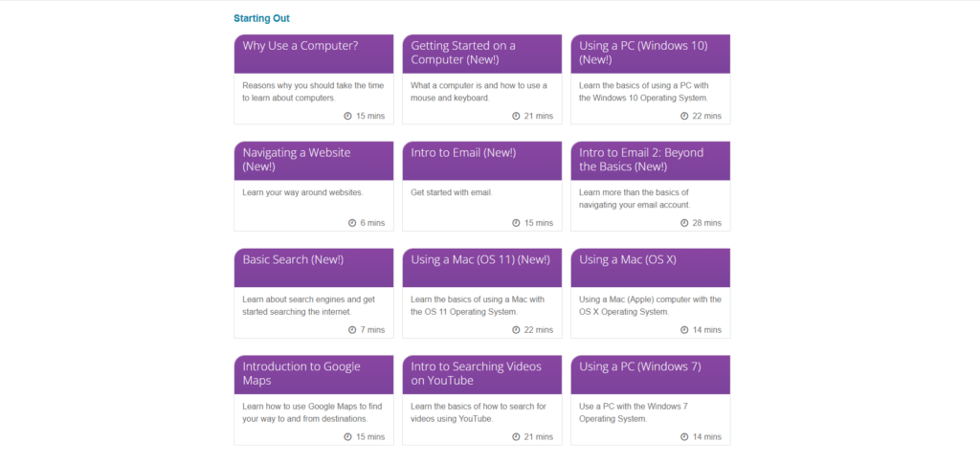Click clock icon on Using a PC (Windows 7) card
The image size is (980, 465).
point(684,437)
